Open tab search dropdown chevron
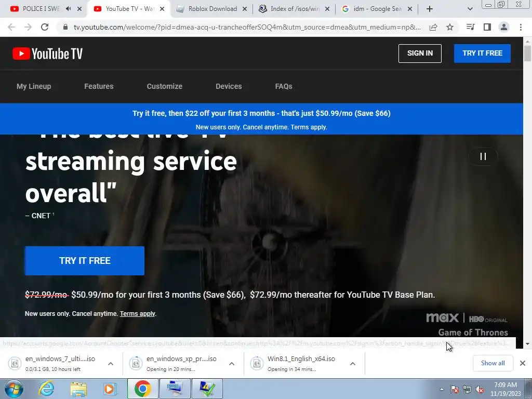Viewport: 532px width, 399px height. (470, 9)
